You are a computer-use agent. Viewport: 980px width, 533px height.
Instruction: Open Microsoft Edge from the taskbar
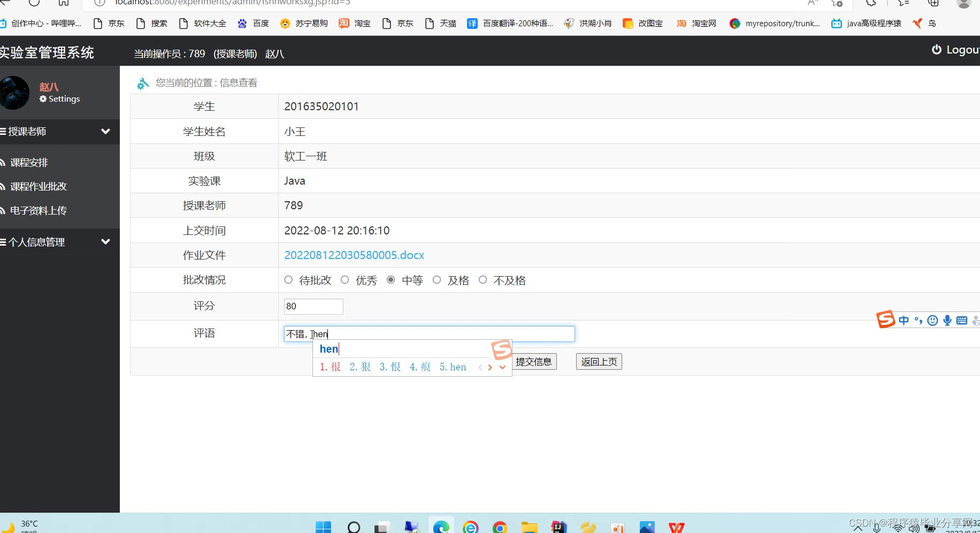441,527
